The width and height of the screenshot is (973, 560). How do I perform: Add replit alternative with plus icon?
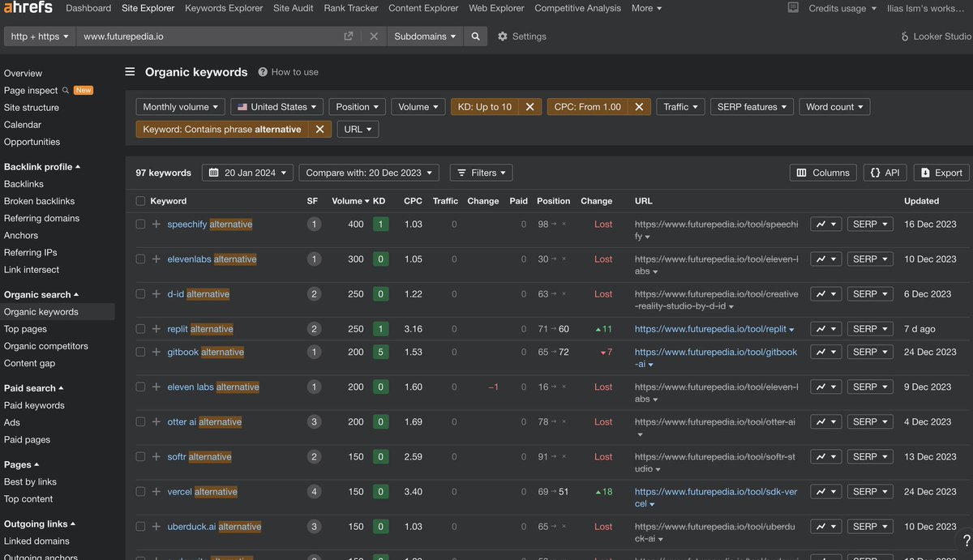click(156, 329)
